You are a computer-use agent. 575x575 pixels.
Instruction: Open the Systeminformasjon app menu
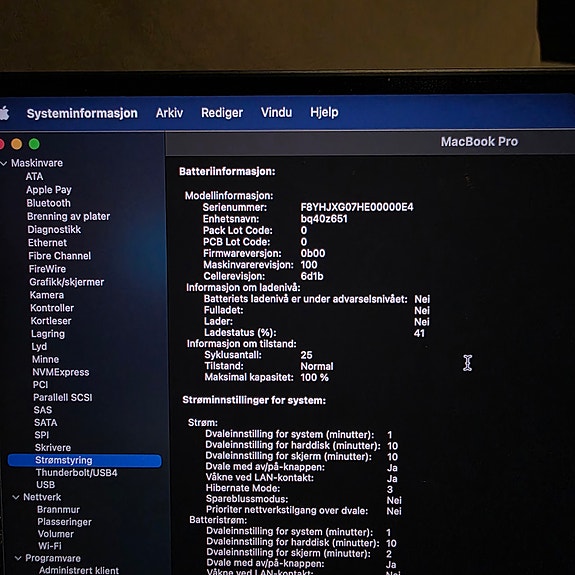point(82,113)
